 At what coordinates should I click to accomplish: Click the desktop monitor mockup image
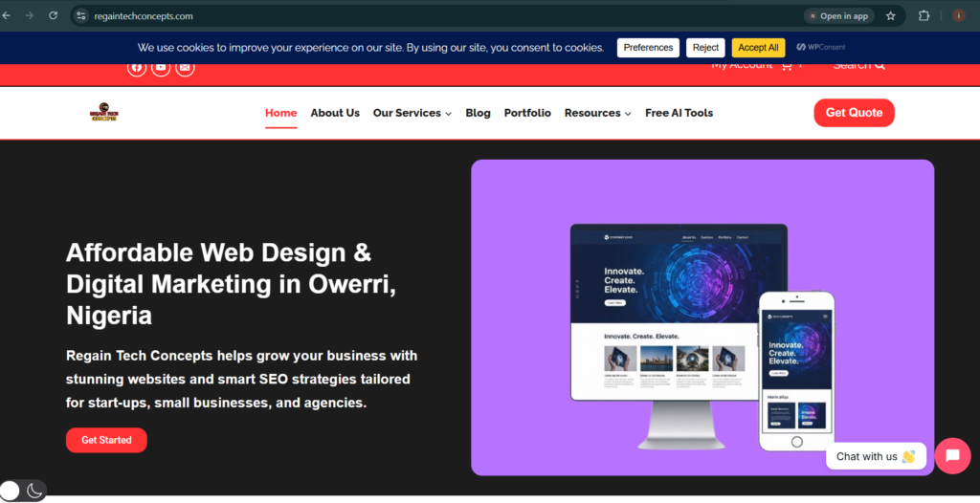(679, 337)
